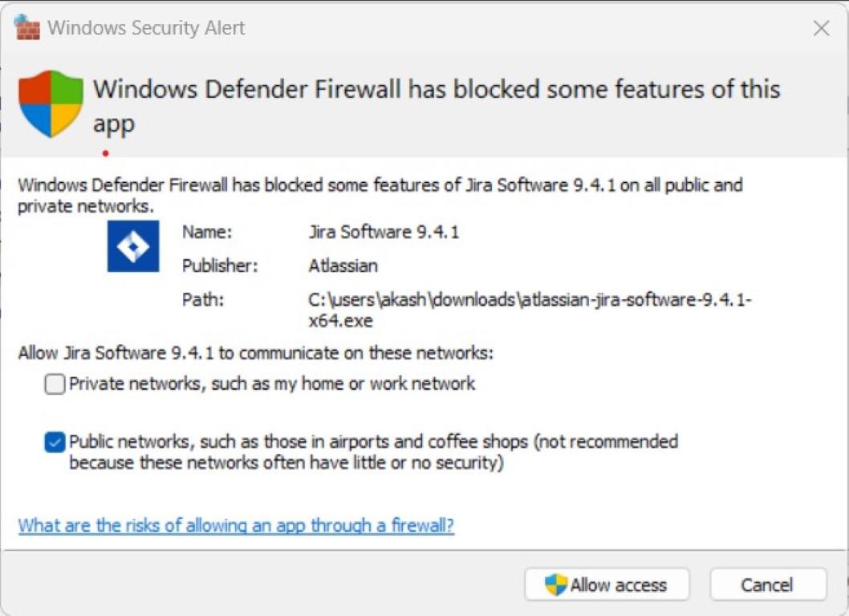849x616 pixels.
Task: Uncheck the Public networks checkbox
Action: [x=55, y=442]
